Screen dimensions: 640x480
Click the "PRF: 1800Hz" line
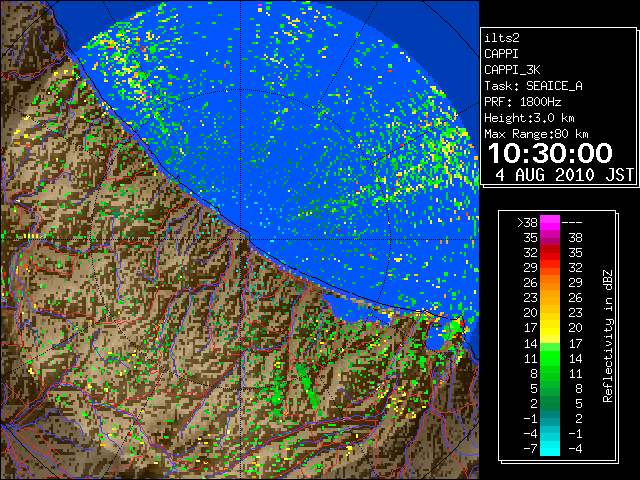click(x=523, y=102)
